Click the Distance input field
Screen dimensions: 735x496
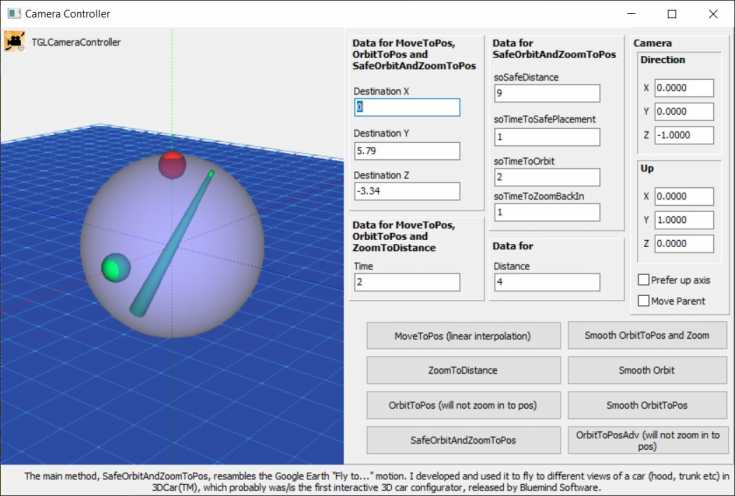pos(546,283)
